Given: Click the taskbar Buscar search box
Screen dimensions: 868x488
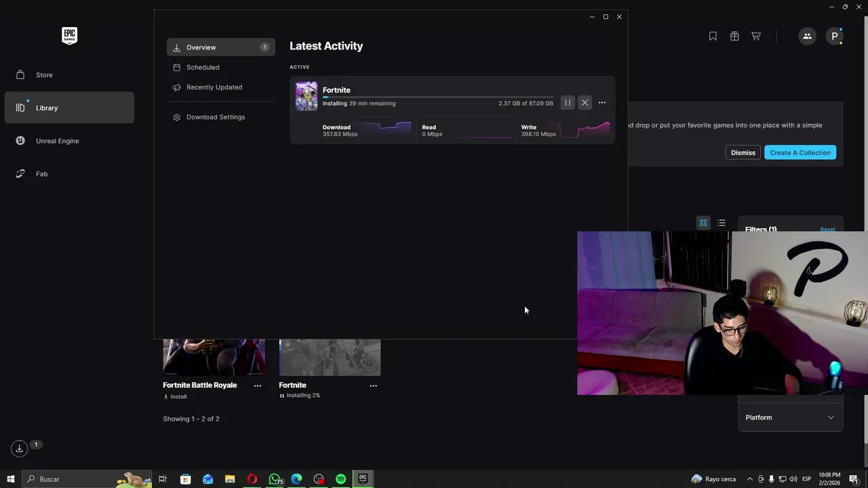Looking at the screenshot, I should pyautogui.click(x=86, y=479).
